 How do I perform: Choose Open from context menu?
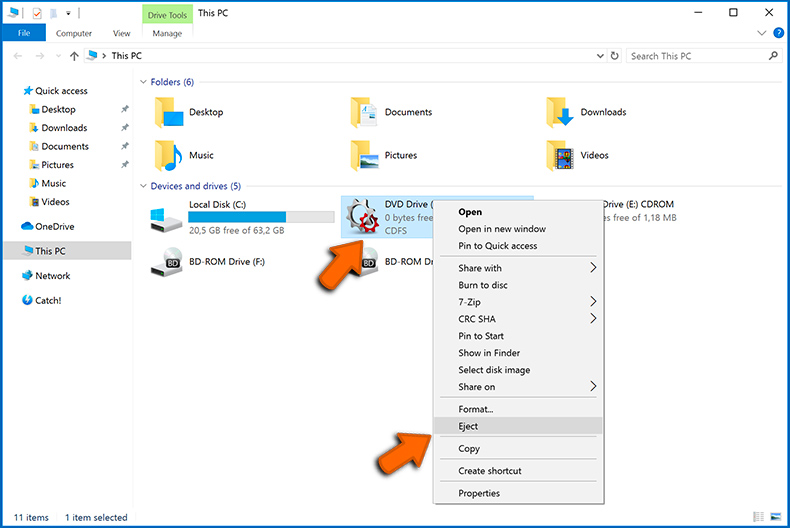click(518, 212)
